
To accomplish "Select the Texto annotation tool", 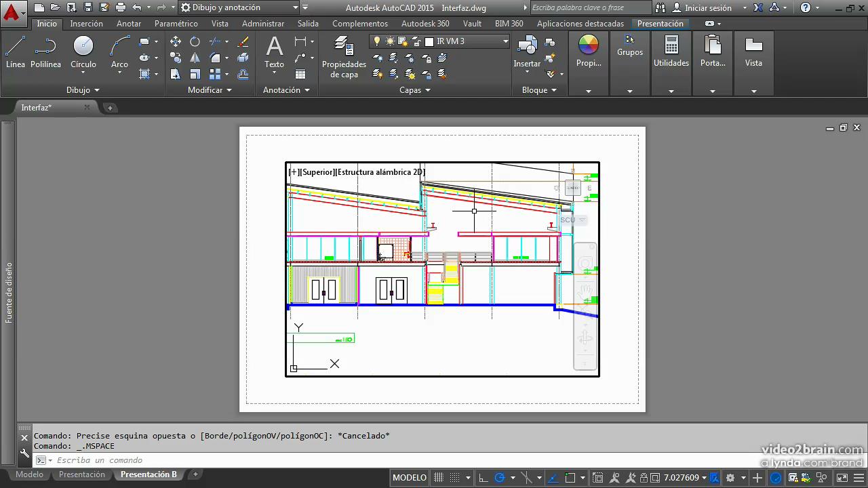I will 274,53.
